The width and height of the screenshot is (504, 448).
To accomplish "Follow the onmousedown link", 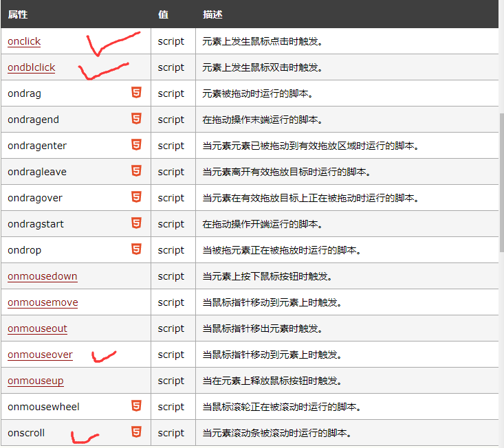I will tap(43, 276).
